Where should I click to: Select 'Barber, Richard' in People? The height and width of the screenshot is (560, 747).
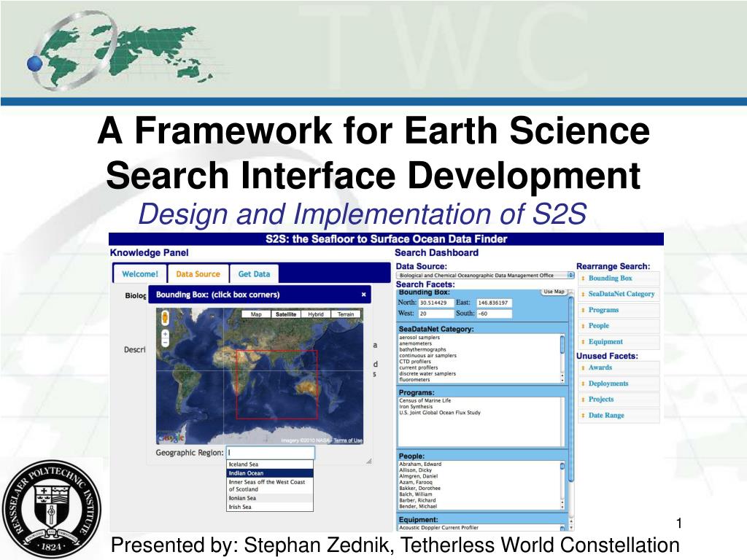(x=417, y=500)
